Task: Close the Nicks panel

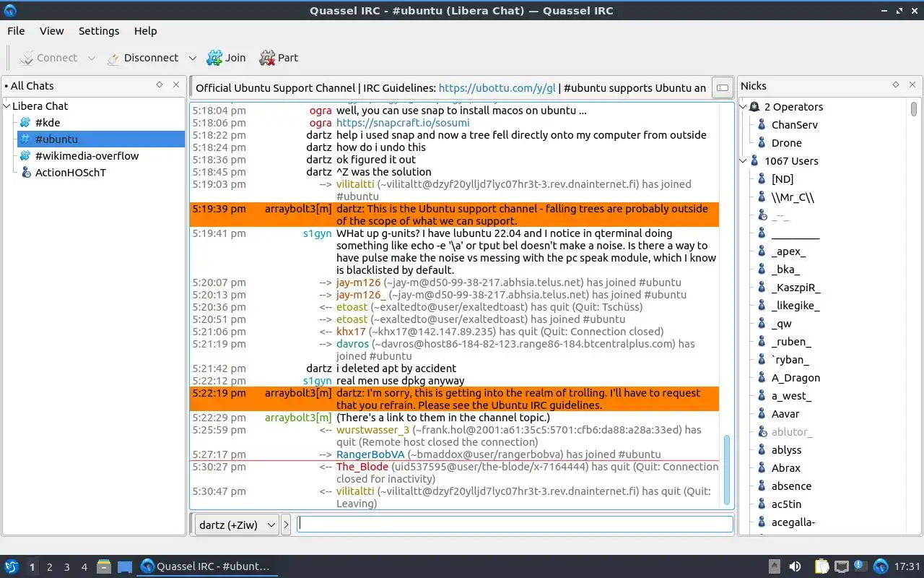Action: point(912,85)
